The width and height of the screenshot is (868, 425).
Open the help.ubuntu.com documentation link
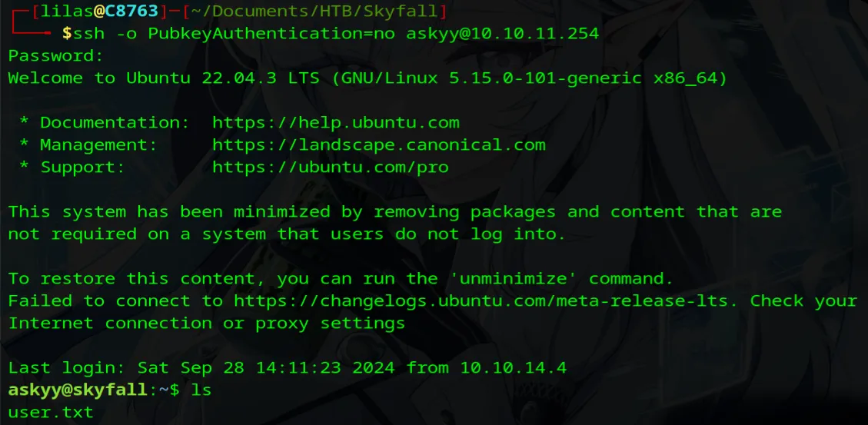tap(335, 123)
